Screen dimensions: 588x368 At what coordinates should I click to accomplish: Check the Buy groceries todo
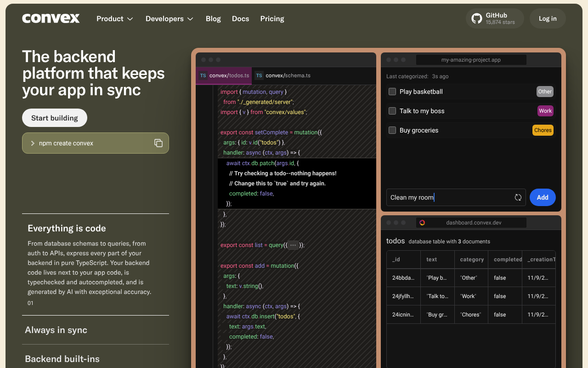[x=392, y=130]
